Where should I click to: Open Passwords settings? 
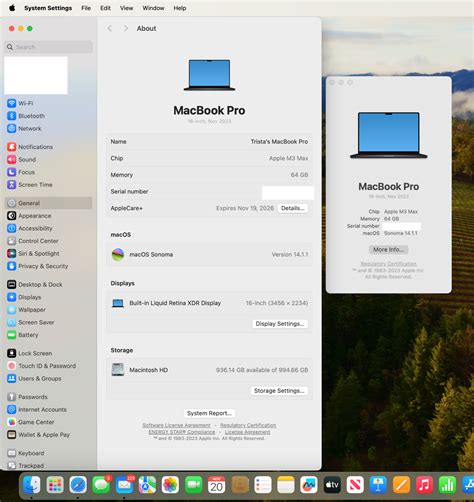[x=27, y=397]
